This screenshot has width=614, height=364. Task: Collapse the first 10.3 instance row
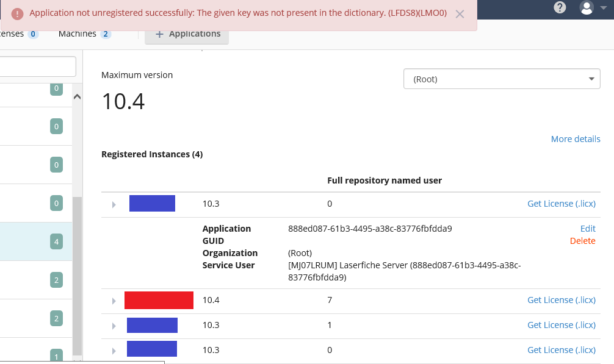(x=114, y=204)
